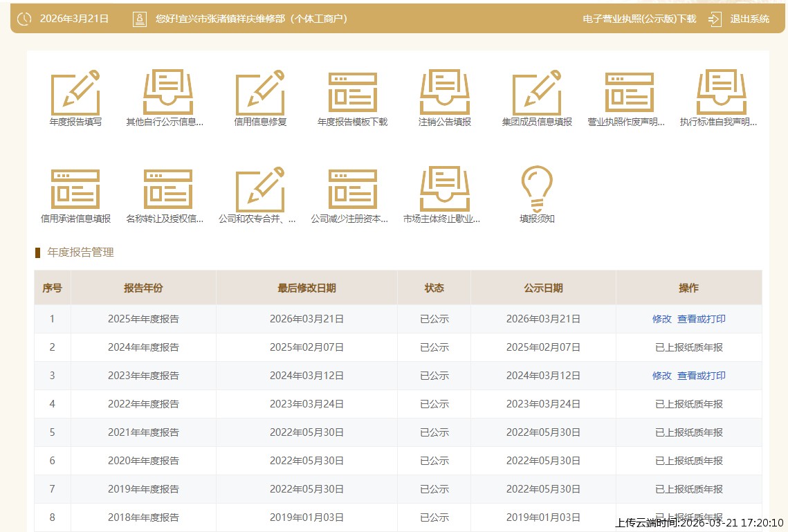The height and width of the screenshot is (532, 788).
Task: Select 年度报告模板下载 icon
Action: 353,93
